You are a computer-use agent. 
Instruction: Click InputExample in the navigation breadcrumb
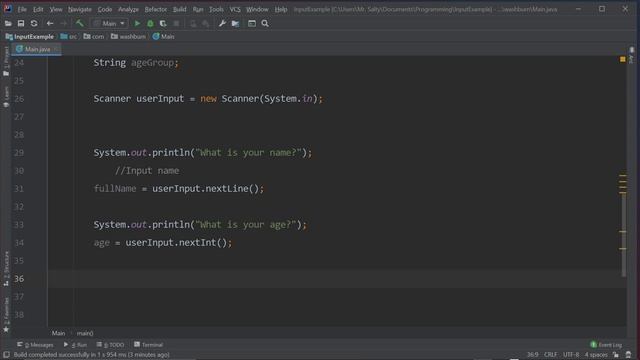point(30,37)
